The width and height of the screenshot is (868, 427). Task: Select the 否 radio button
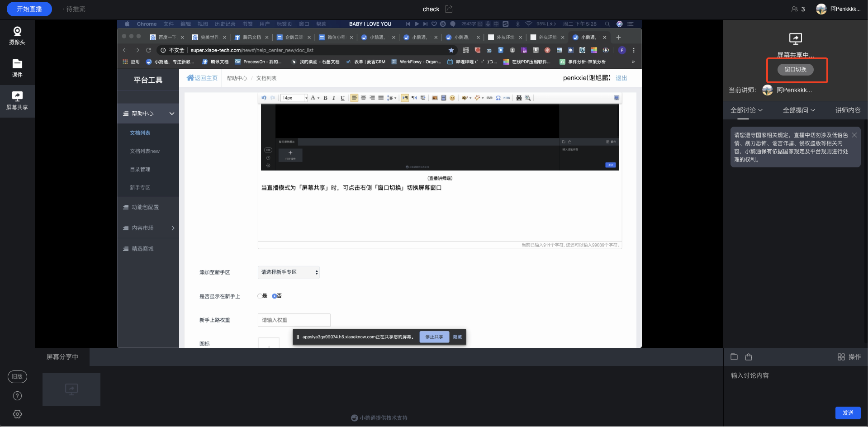(274, 296)
